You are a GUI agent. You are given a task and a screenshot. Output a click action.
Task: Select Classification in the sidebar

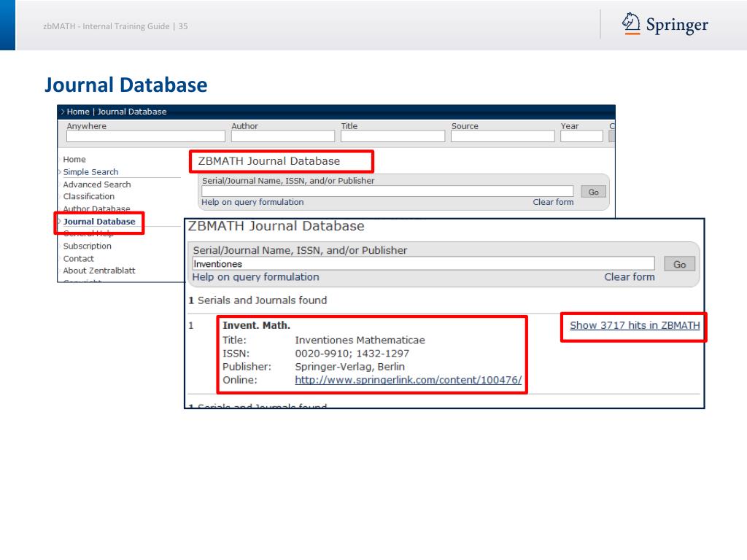88,196
